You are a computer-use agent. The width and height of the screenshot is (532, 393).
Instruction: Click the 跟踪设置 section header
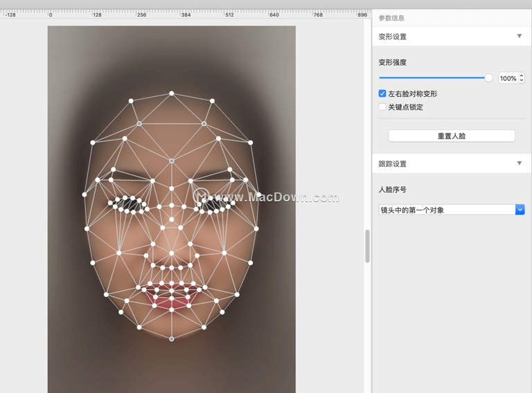pos(452,164)
